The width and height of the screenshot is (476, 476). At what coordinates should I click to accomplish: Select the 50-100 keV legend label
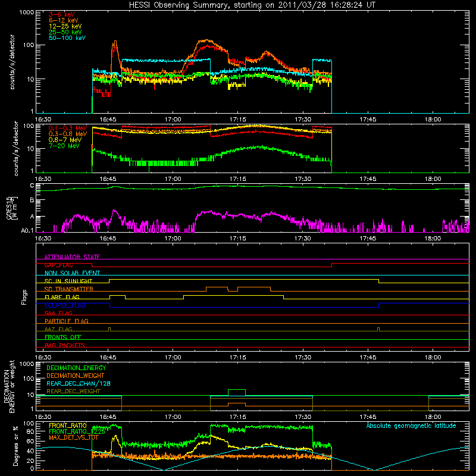(x=67, y=38)
